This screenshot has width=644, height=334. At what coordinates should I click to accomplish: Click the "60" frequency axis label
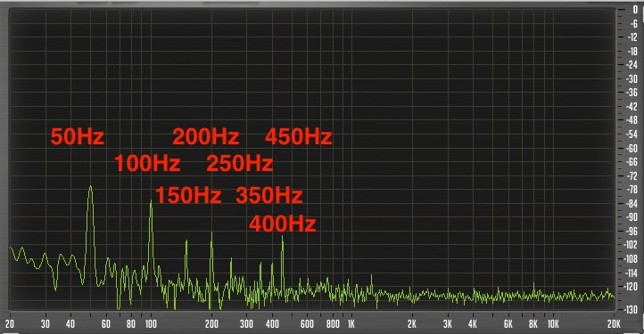pos(106,324)
